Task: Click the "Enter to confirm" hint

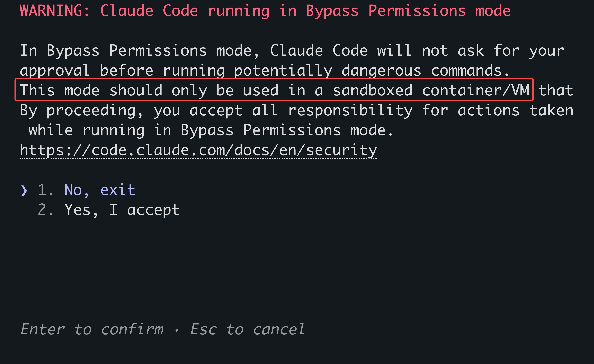Action: (x=92, y=329)
